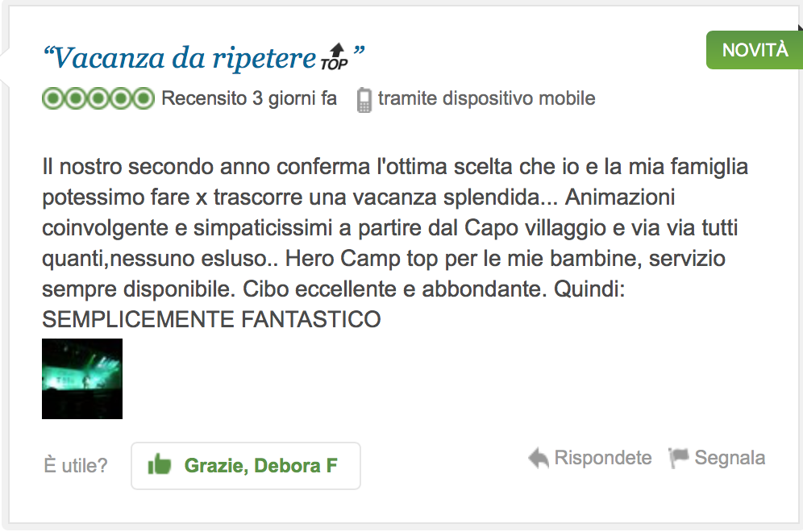Click the third green rating bubble
The image size is (803, 532).
(x=98, y=98)
